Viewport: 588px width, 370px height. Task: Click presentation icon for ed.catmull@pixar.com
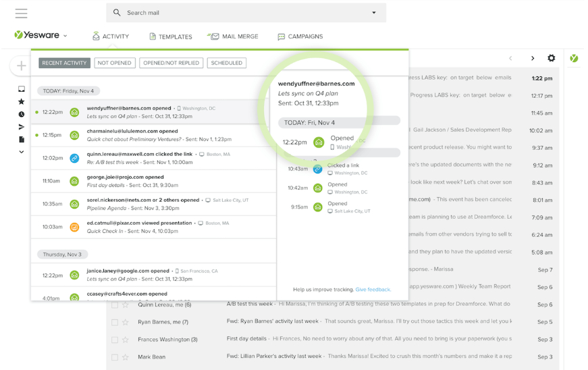click(75, 227)
